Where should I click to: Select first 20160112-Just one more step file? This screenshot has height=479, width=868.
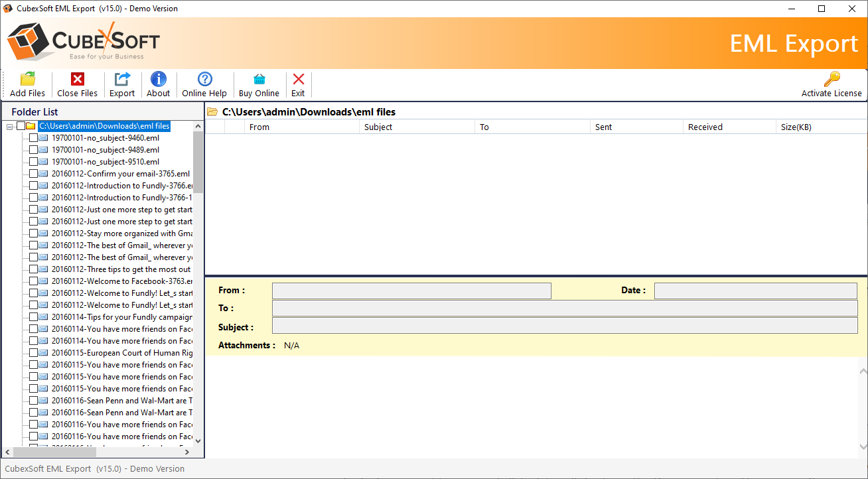(121, 210)
